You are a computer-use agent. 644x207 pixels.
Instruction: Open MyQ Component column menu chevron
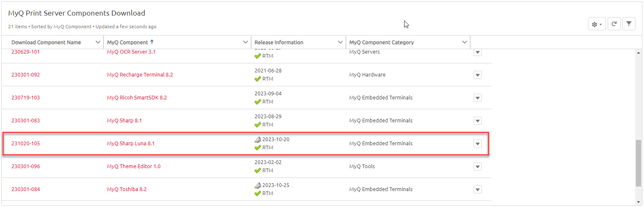coord(246,42)
